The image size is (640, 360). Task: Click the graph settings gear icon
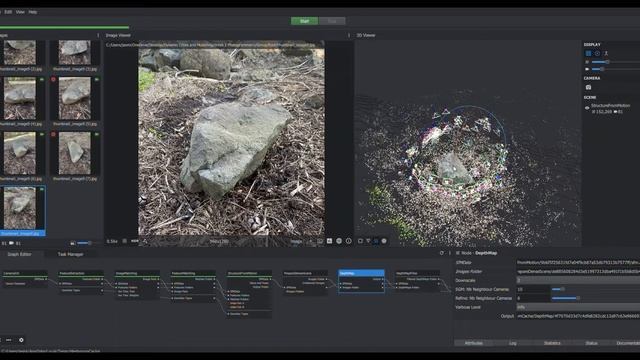[x=21, y=340]
